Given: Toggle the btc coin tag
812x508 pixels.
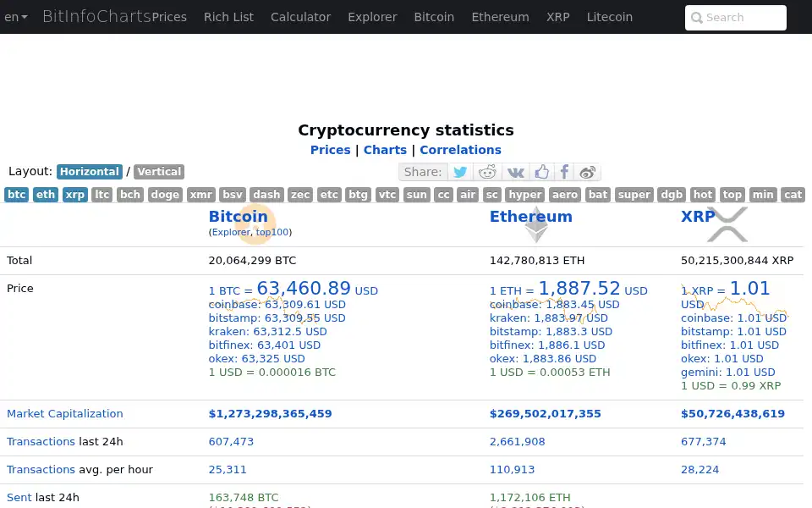Looking at the screenshot, I should (x=17, y=195).
